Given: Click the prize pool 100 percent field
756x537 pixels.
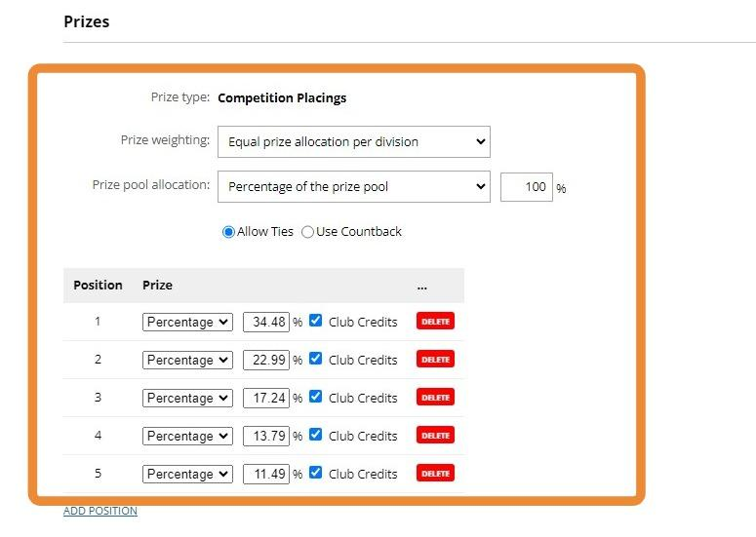Looking at the screenshot, I should point(527,186).
